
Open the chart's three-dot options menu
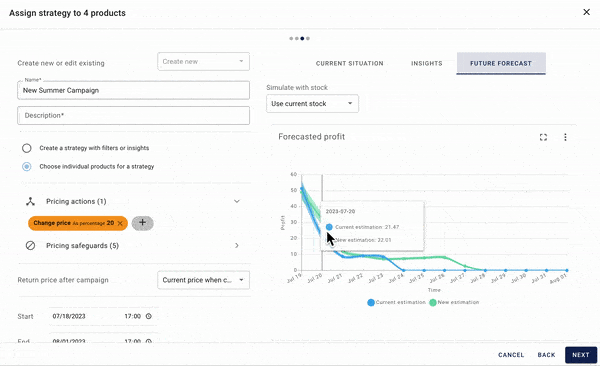(565, 137)
